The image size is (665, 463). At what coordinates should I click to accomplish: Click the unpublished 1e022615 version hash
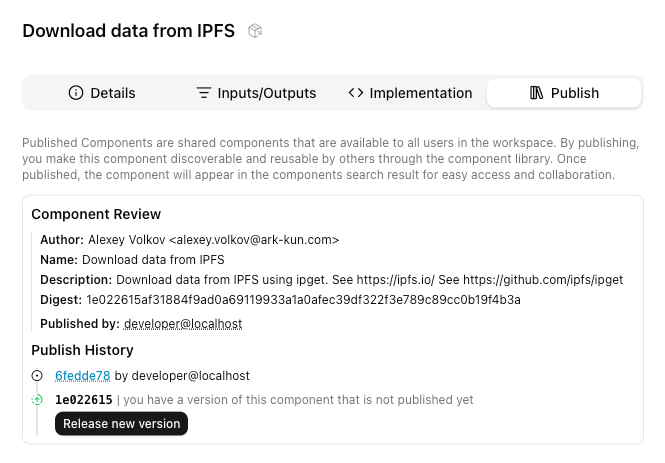tap(84, 400)
